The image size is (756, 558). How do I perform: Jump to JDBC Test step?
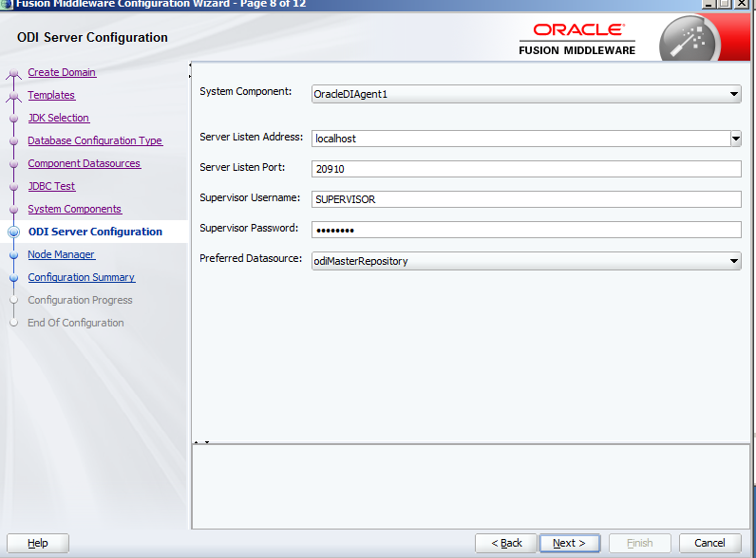[x=51, y=186]
